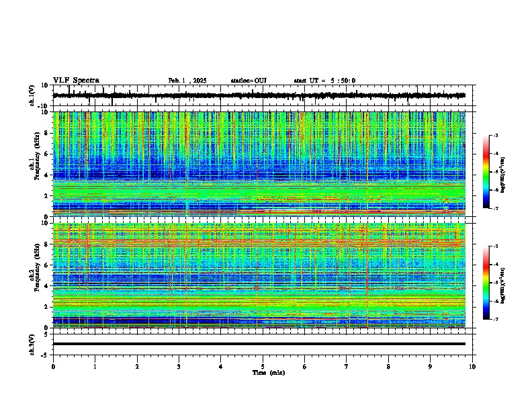The image size is (532, 411).
Task: Click the '8' kHz tick of ch.1 spectrogram
Action: coord(47,133)
